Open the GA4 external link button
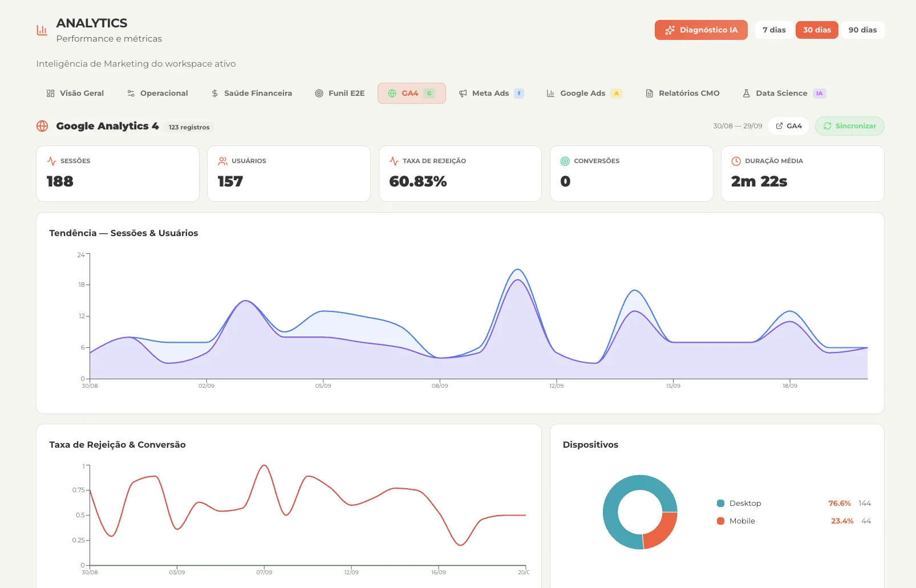916x588 pixels. pos(789,126)
